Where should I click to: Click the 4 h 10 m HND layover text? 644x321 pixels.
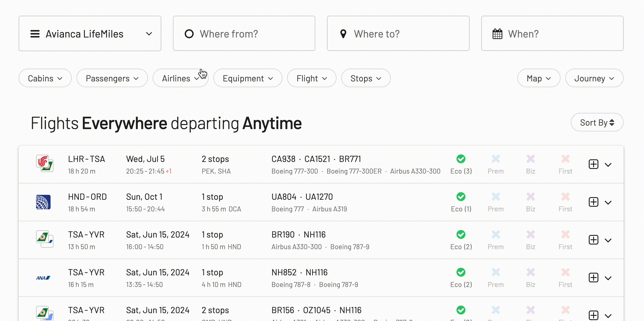click(221, 285)
